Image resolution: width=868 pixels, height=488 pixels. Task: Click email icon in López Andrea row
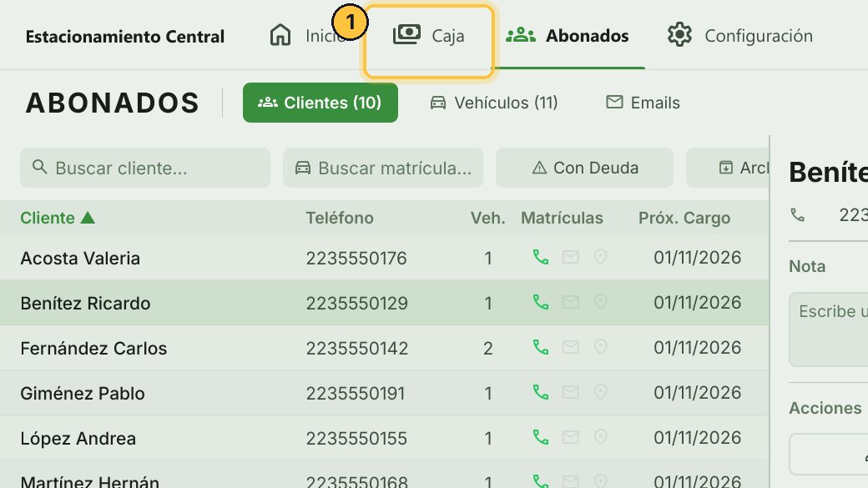point(570,438)
